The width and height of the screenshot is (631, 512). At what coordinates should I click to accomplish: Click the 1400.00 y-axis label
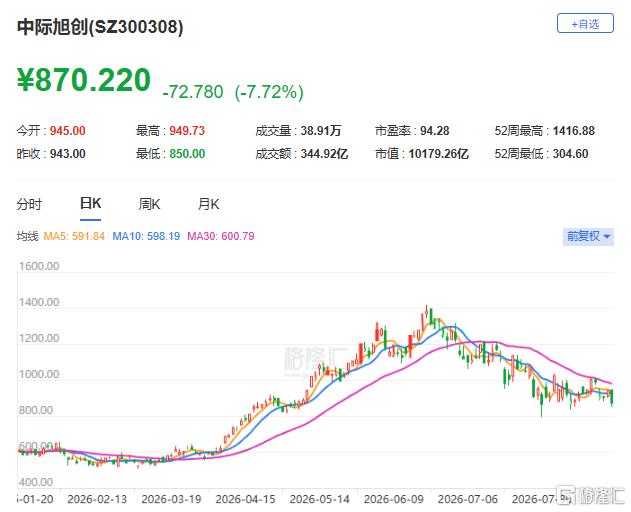39,302
